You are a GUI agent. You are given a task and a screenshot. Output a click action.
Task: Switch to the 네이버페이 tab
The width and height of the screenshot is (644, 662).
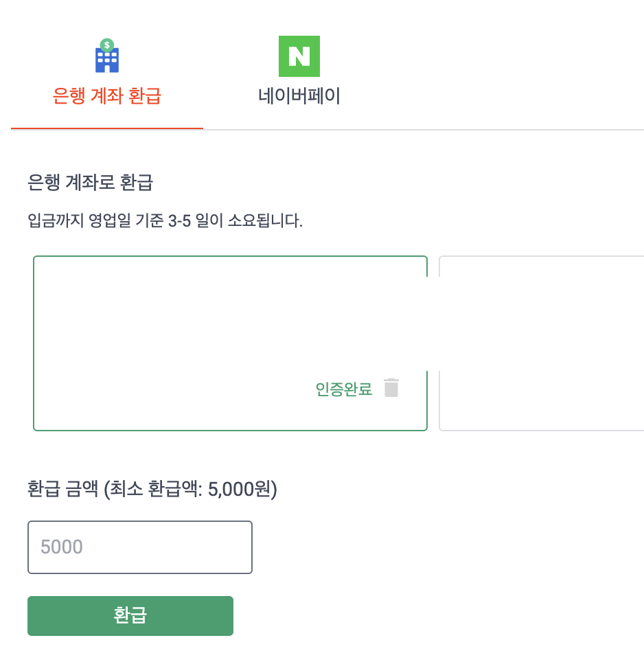299,96
